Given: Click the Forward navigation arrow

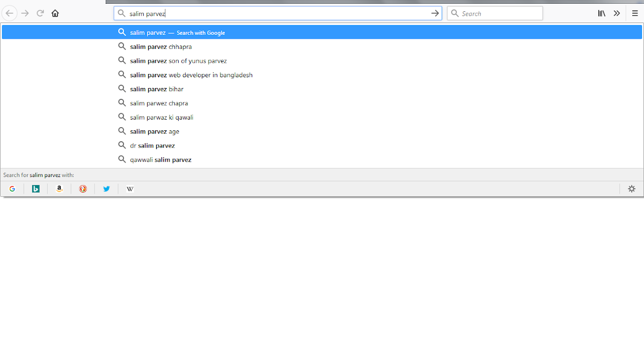Looking at the screenshot, I should click(25, 13).
